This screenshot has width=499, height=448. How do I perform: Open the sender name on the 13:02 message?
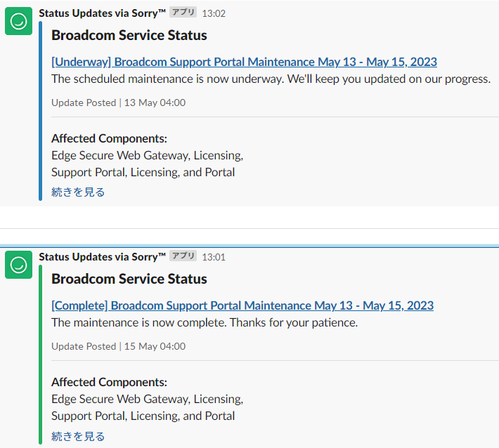click(102, 13)
